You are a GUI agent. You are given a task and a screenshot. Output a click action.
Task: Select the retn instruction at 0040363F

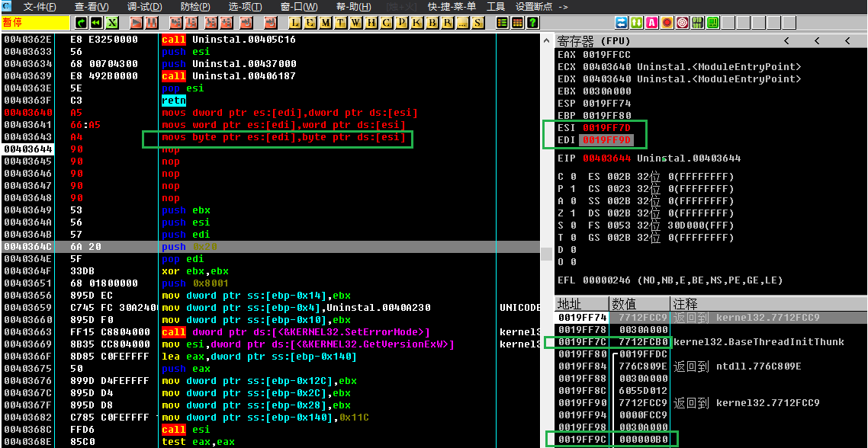pyautogui.click(x=169, y=101)
